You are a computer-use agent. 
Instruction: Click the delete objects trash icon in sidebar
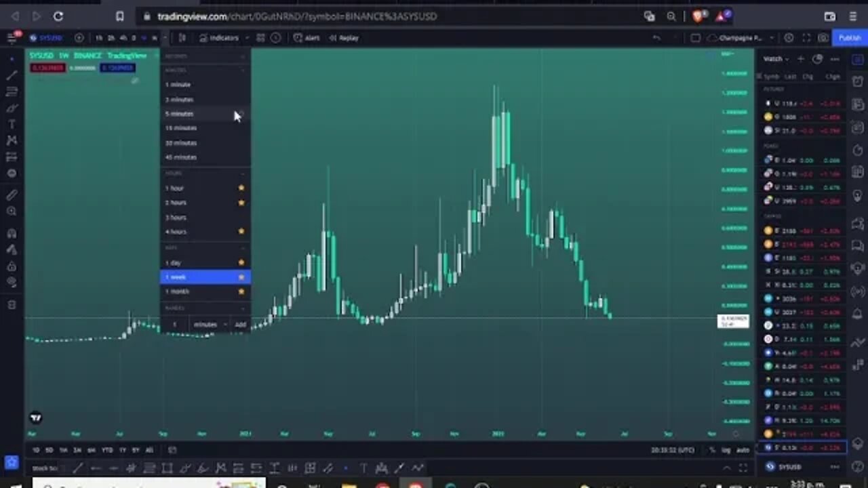(12, 305)
